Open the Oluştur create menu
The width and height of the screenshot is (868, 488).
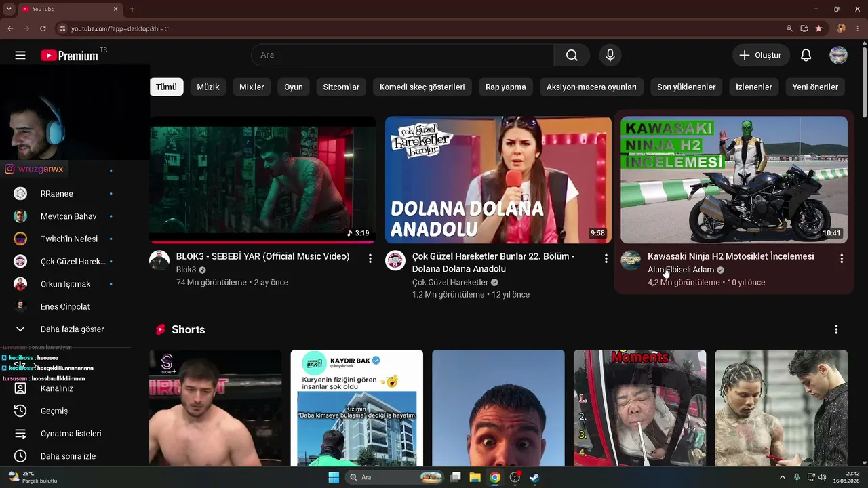761,55
